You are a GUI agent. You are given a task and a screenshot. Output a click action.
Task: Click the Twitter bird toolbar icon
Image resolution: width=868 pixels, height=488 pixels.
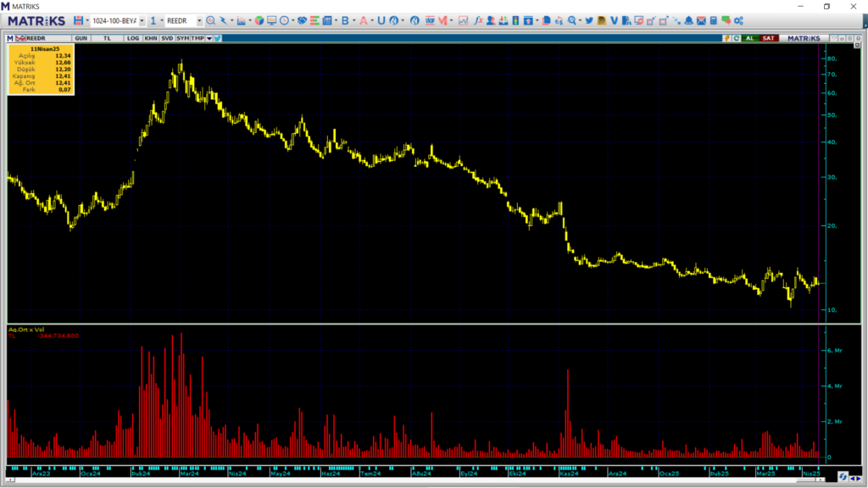(x=589, y=20)
